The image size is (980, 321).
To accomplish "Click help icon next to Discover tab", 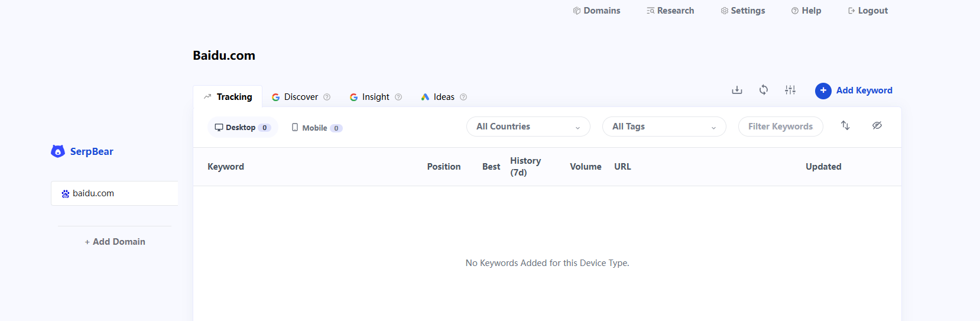I will [327, 97].
